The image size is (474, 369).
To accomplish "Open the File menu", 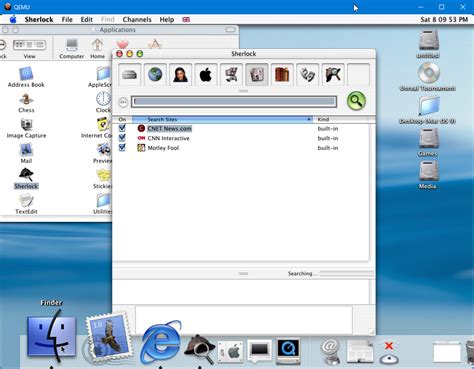I will coord(67,19).
